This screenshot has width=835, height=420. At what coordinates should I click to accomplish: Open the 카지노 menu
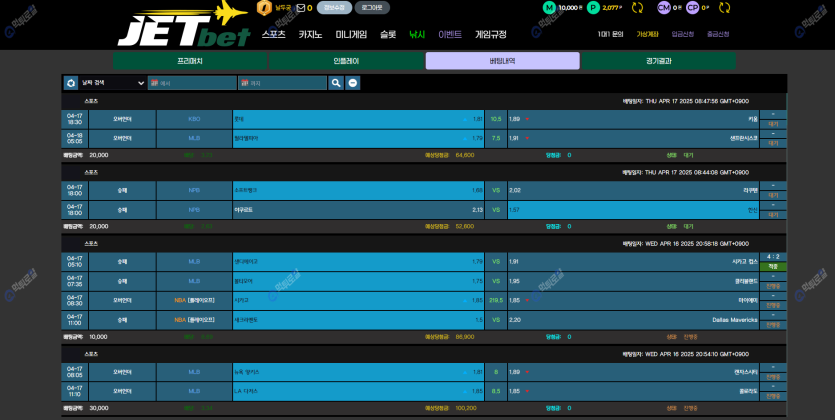(x=311, y=34)
